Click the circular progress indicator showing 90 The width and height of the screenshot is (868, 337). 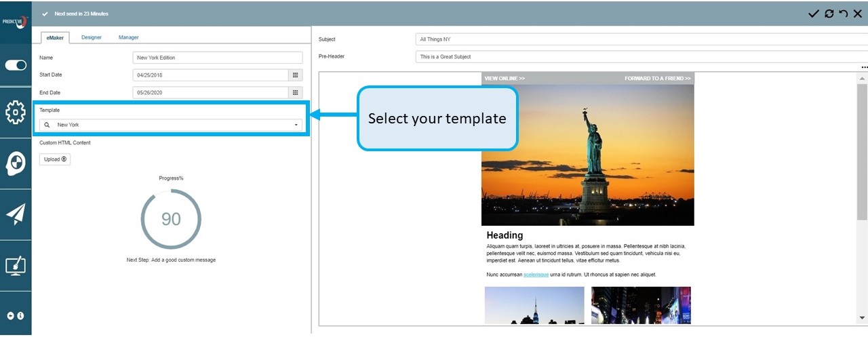click(x=171, y=219)
